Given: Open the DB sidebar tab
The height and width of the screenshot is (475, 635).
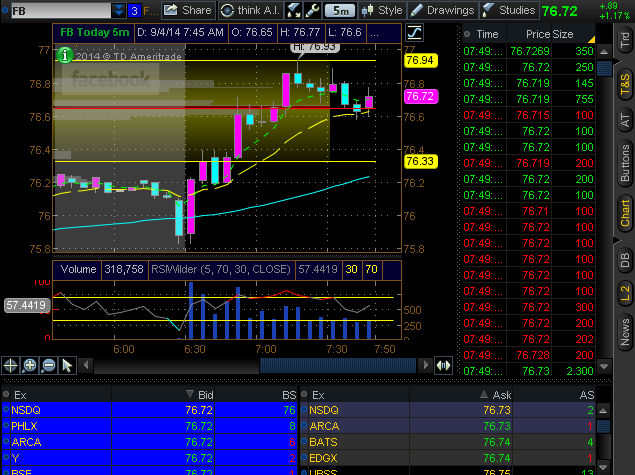Looking at the screenshot, I should (x=625, y=260).
